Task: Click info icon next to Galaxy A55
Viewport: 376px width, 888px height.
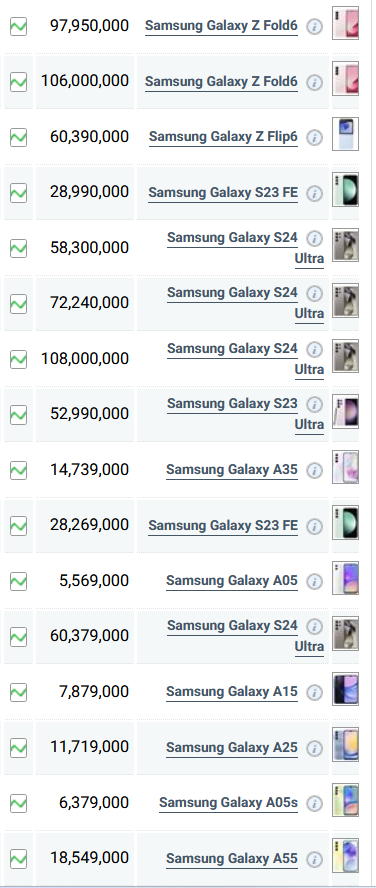Action: tap(315, 859)
